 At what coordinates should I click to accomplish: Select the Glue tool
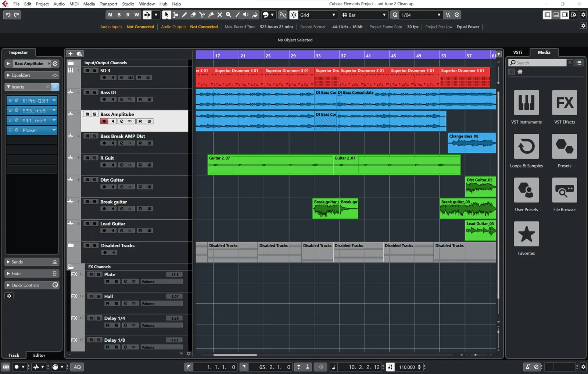coord(211,15)
